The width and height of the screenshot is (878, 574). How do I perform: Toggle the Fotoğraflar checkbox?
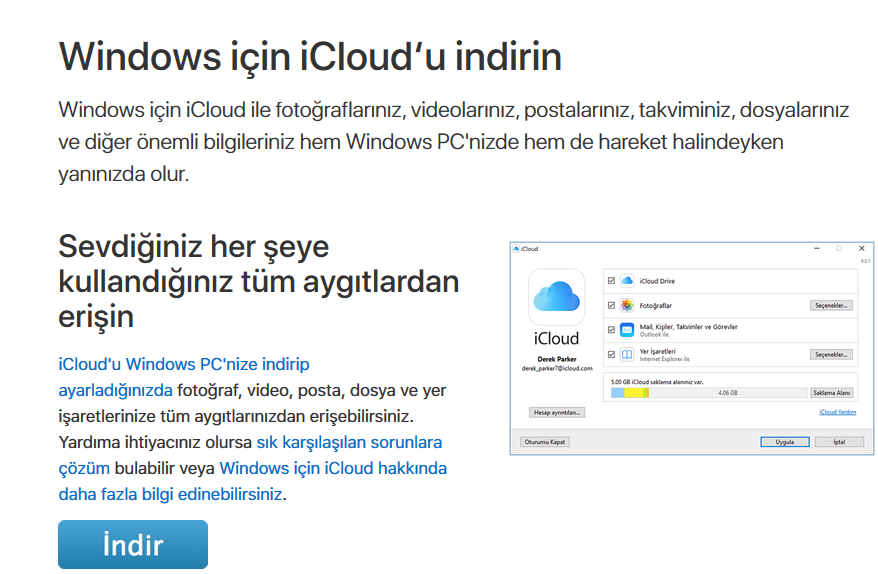611,305
